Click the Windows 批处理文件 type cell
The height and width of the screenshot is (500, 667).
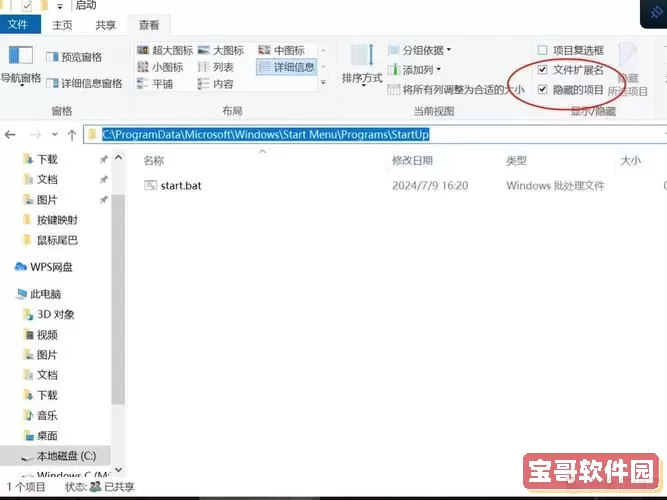coord(555,186)
